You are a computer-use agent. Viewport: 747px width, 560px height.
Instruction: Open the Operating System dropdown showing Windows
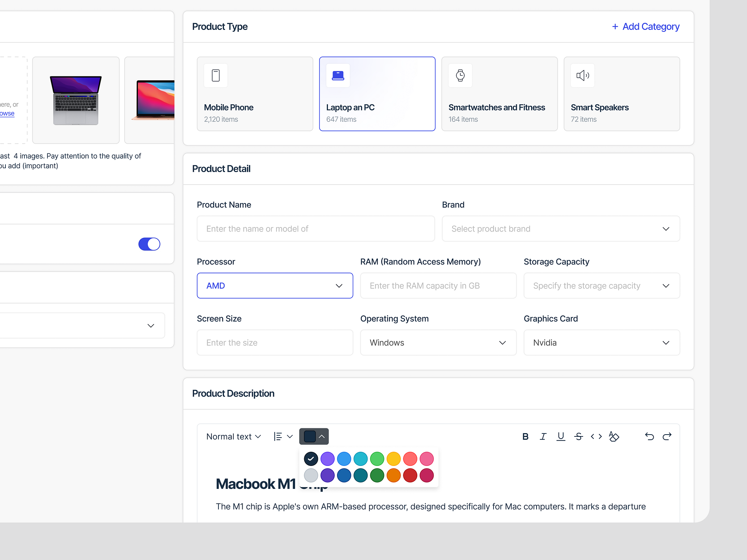coord(438,342)
